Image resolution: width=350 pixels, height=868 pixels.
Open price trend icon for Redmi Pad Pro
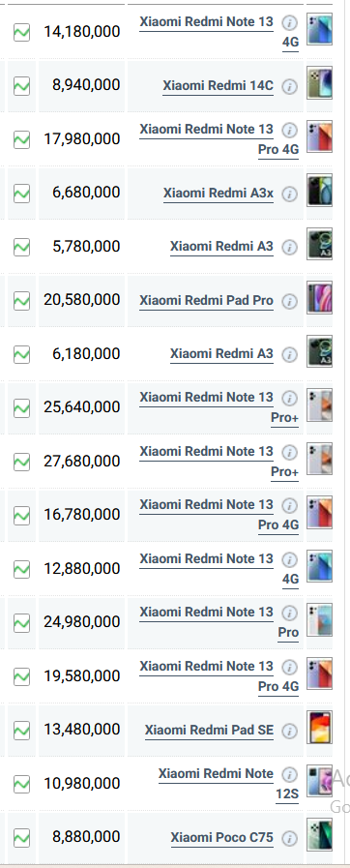pos(21,301)
